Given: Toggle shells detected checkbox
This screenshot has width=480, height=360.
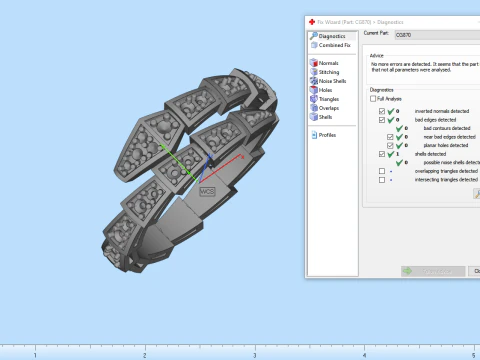Looking at the screenshot, I should [382, 154].
